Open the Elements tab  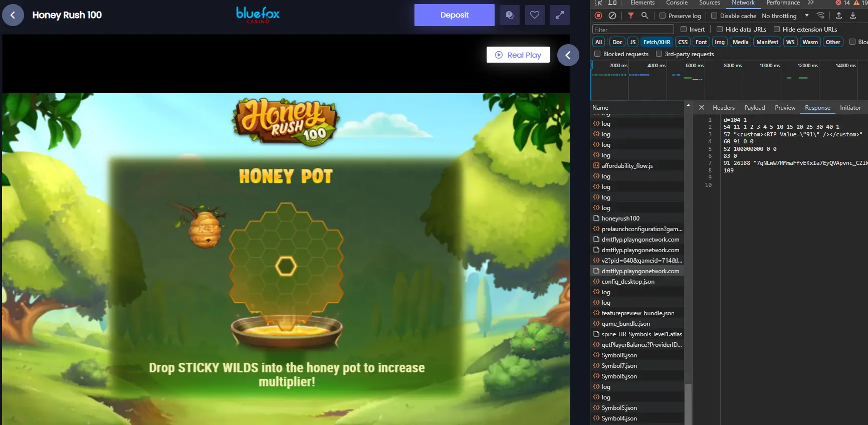642,3
